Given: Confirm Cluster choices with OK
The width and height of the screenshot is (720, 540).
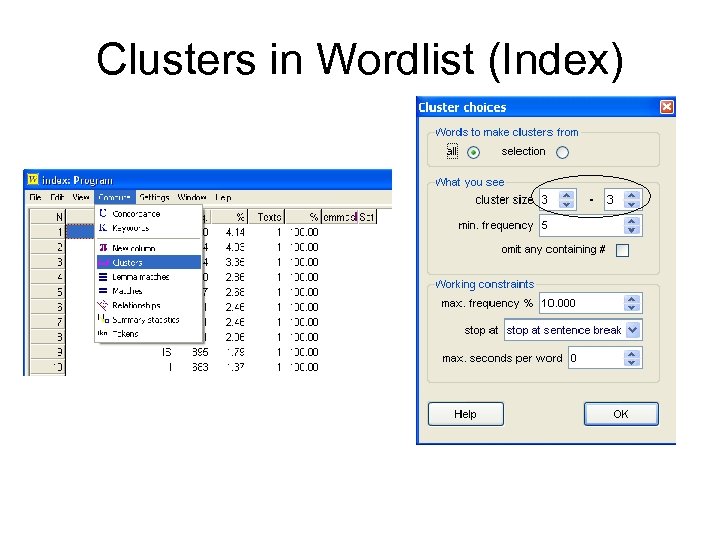Looking at the screenshot, I should [x=621, y=414].
